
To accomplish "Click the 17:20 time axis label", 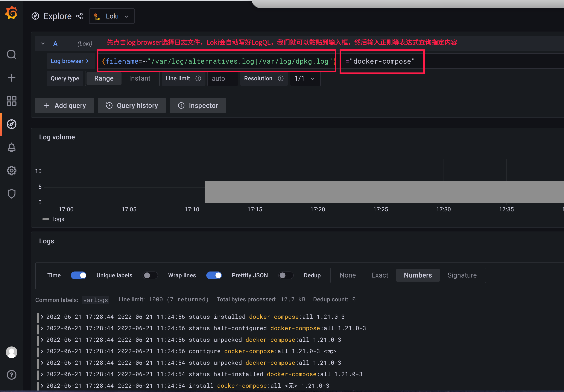I will click(318, 209).
